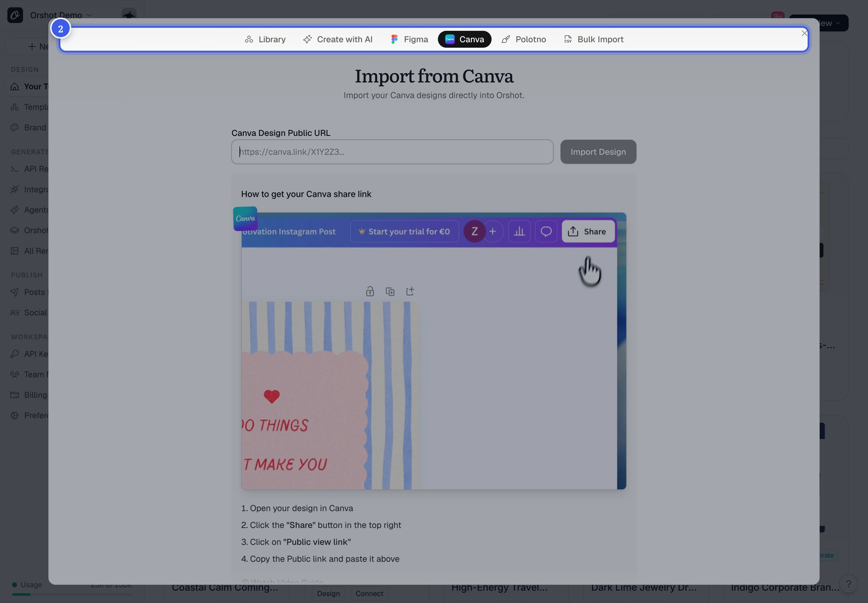
Task: Click the Orshot logo in the sidebar
Action: (x=15, y=15)
